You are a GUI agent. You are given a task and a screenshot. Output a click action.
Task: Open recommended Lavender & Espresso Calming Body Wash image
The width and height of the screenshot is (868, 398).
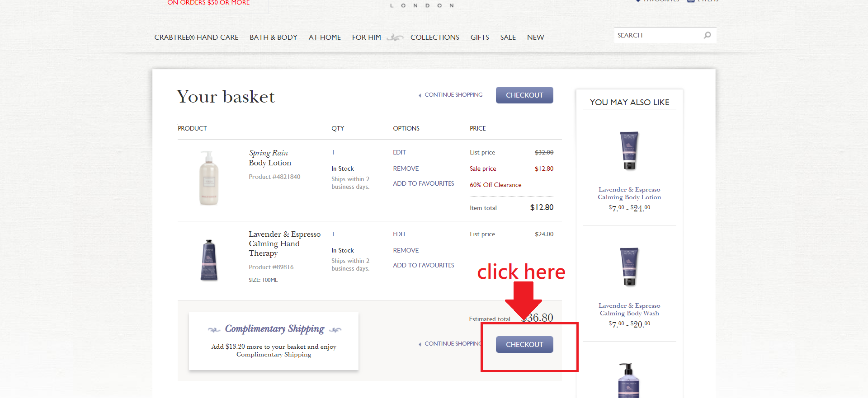point(629,267)
